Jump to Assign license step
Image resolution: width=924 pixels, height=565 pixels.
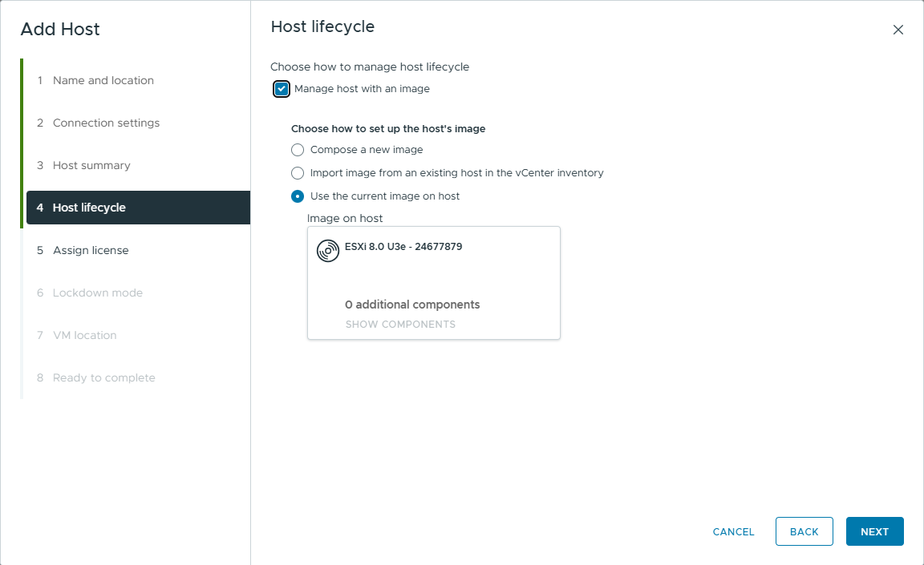coord(91,250)
